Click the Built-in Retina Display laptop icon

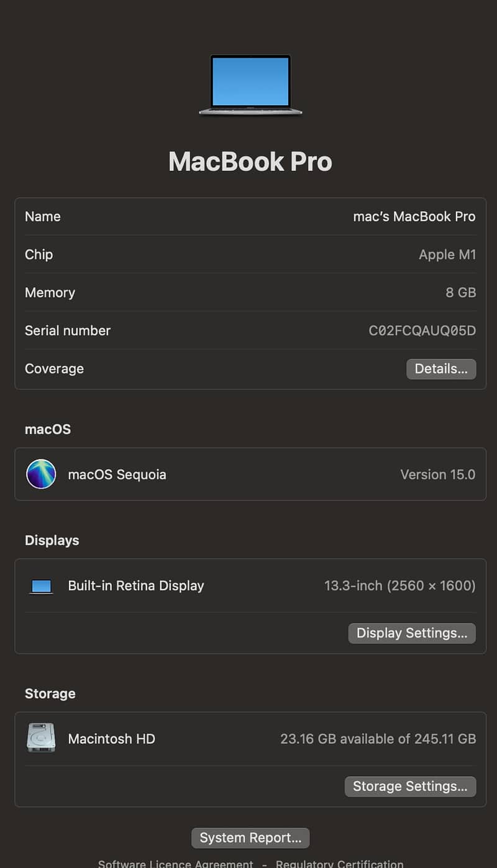coord(41,586)
